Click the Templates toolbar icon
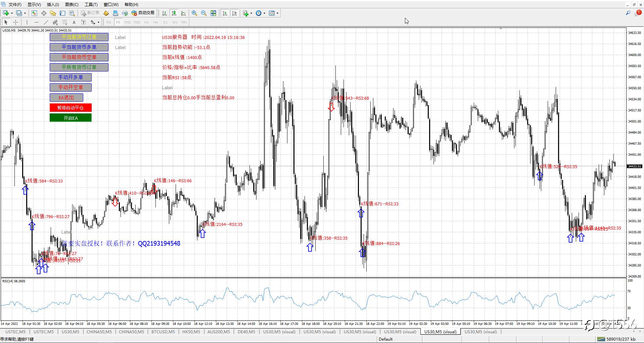This screenshot has width=644, height=343. [x=272, y=13]
